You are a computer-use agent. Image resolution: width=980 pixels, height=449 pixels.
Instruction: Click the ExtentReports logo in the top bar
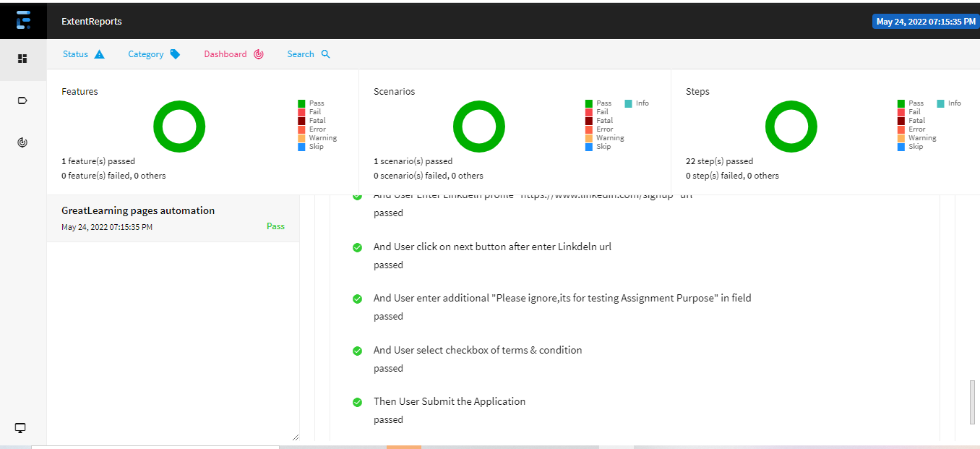click(23, 20)
